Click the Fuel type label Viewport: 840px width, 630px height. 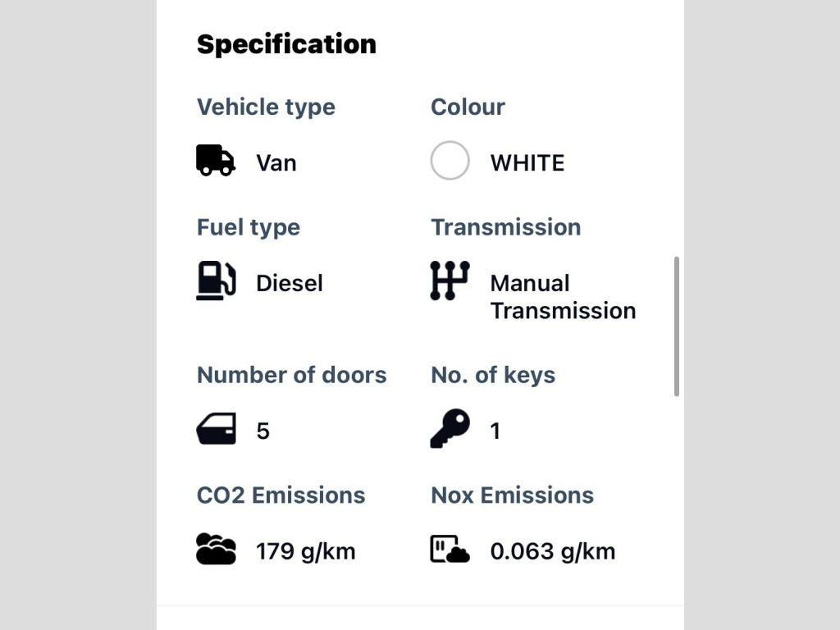[248, 227]
